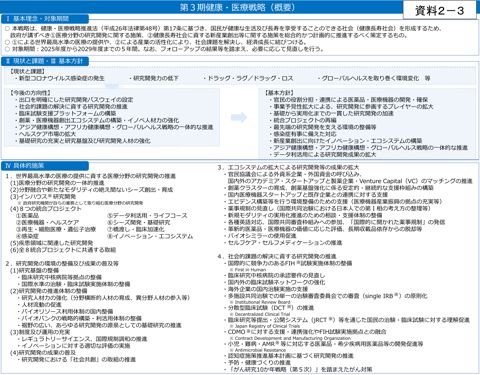The image size is (480, 375).
Task: Click "データ利活用による研究開発成果の拡大"
Action: (x=323, y=155)
